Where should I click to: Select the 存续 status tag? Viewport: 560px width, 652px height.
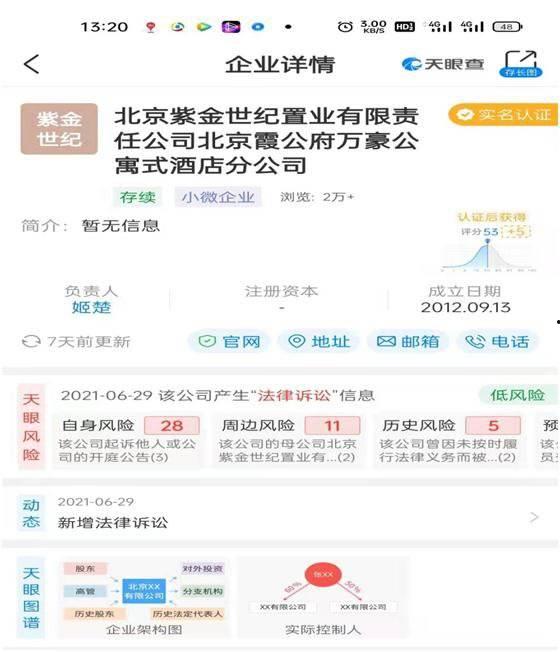(138, 197)
